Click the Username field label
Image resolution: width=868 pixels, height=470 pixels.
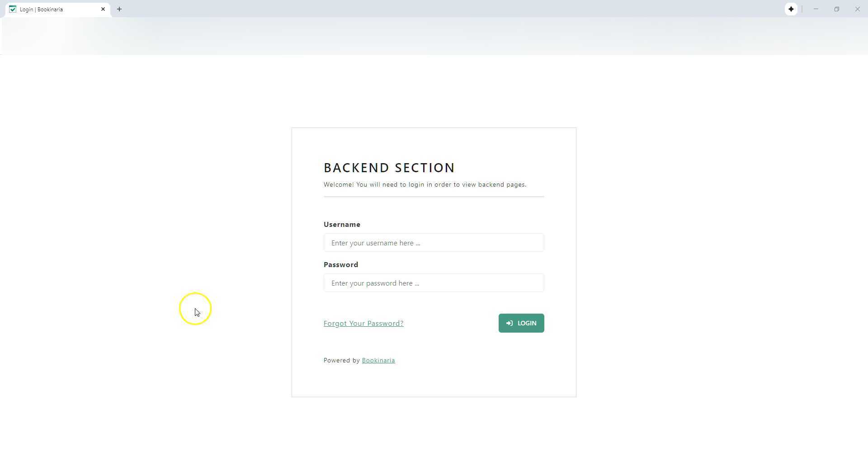(x=342, y=224)
